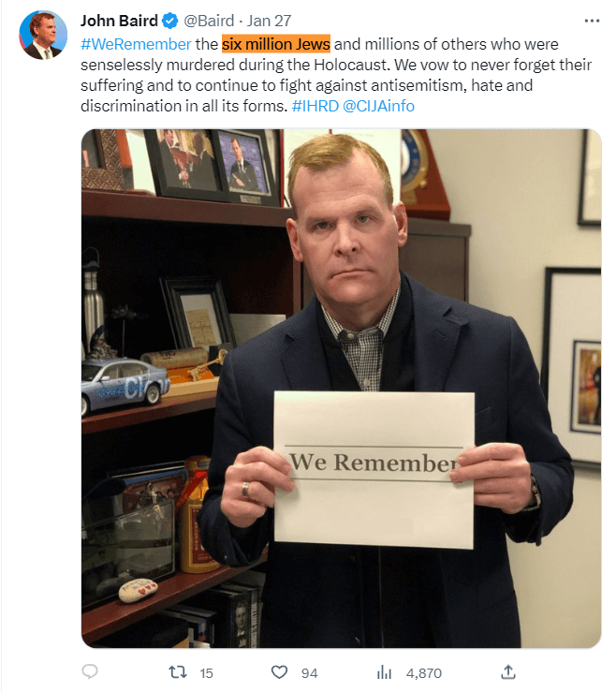
Task: Click the 15 retweets count
Action: 206,673
